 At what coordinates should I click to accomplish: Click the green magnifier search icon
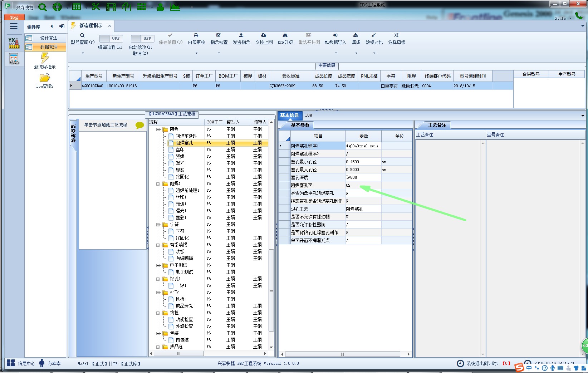click(x=43, y=7)
